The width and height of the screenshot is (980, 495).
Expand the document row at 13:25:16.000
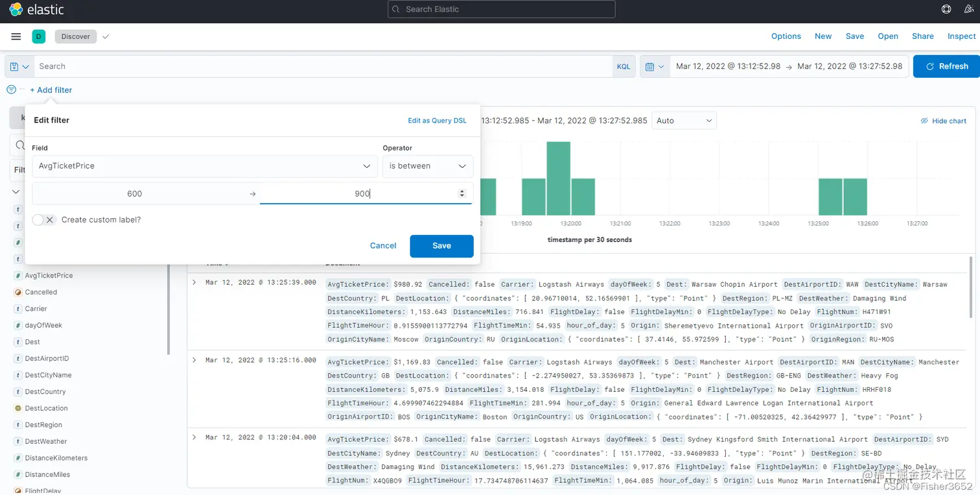pyautogui.click(x=194, y=360)
